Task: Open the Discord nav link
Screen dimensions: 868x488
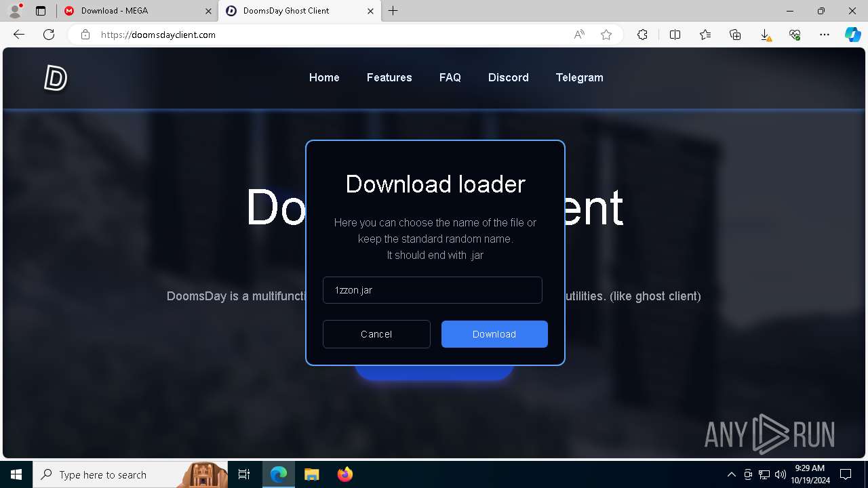Action: [509, 78]
